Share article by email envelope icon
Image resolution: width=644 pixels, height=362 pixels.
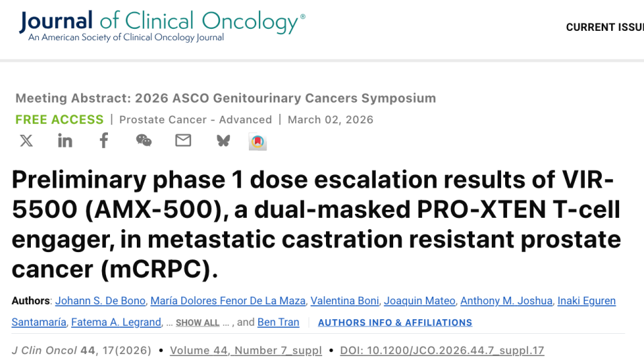tap(183, 141)
